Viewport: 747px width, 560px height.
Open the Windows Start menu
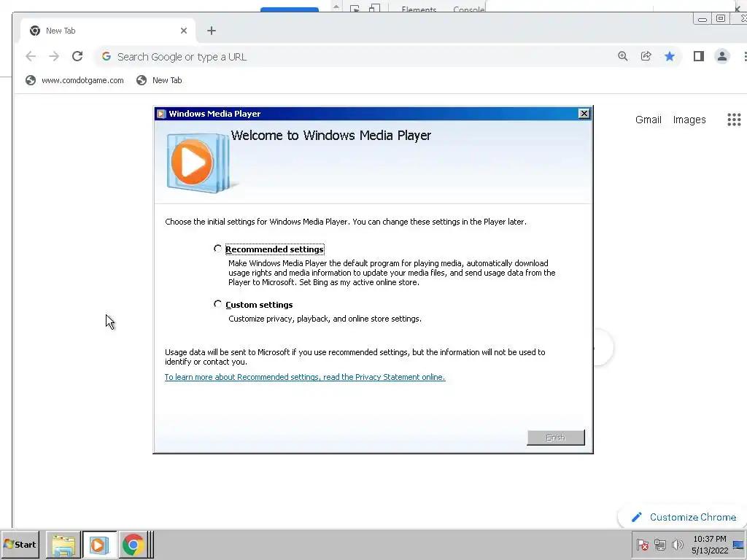click(20, 544)
